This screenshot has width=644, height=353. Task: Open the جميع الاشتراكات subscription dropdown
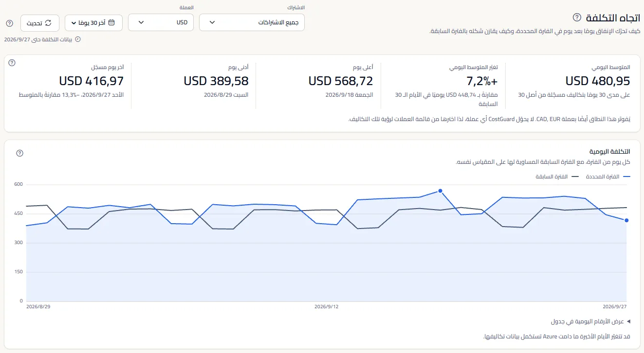pyautogui.click(x=252, y=22)
